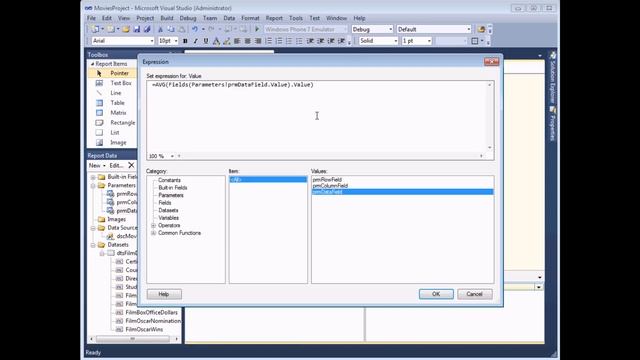Open the File menu
The width and height of the screenshot is (640, 360).
pyautogui.click(x=91, y=18)
